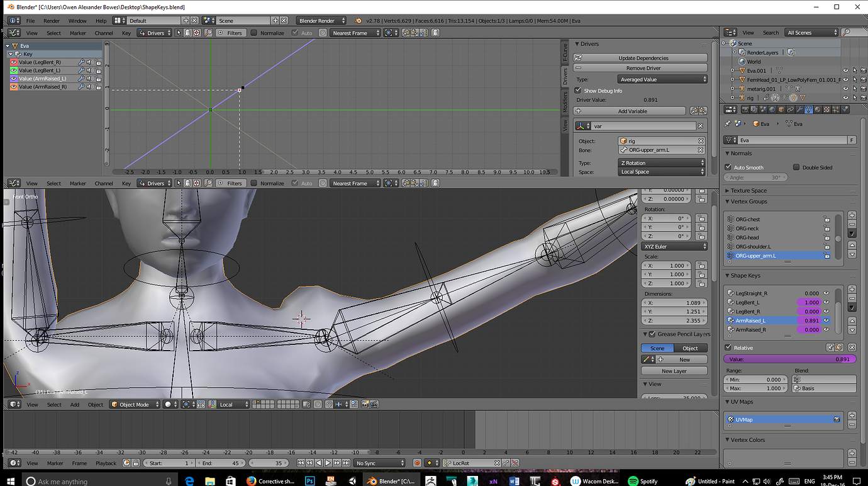Hide rig in outliner via eye icon
The image size is (868, 486).
(x=846, y=98)
